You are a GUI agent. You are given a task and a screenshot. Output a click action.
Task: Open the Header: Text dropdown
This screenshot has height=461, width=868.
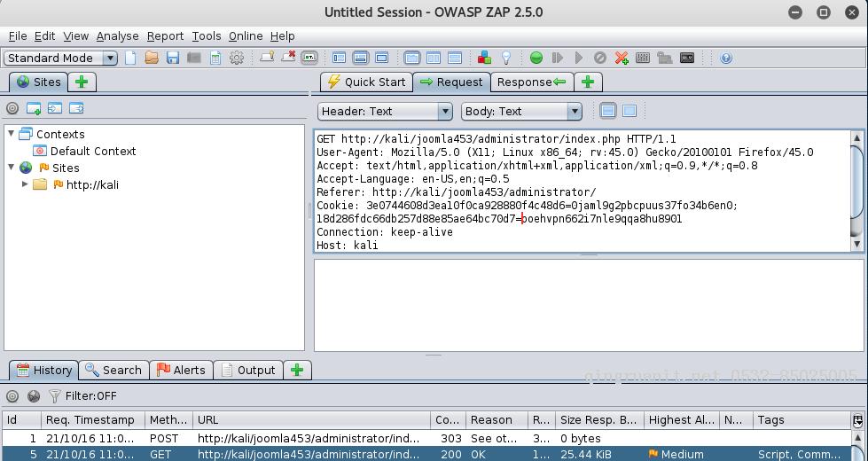pyautogui.click(x=385, y=111)
